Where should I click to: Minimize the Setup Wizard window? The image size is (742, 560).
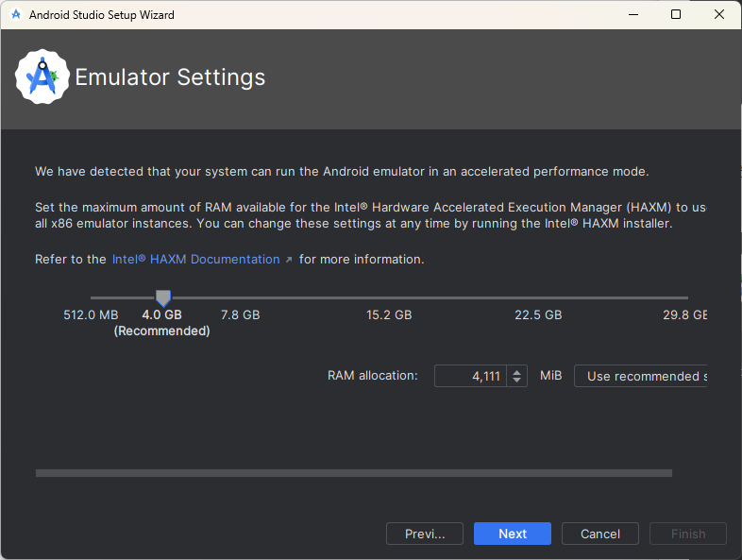click(x=633, y=15)
